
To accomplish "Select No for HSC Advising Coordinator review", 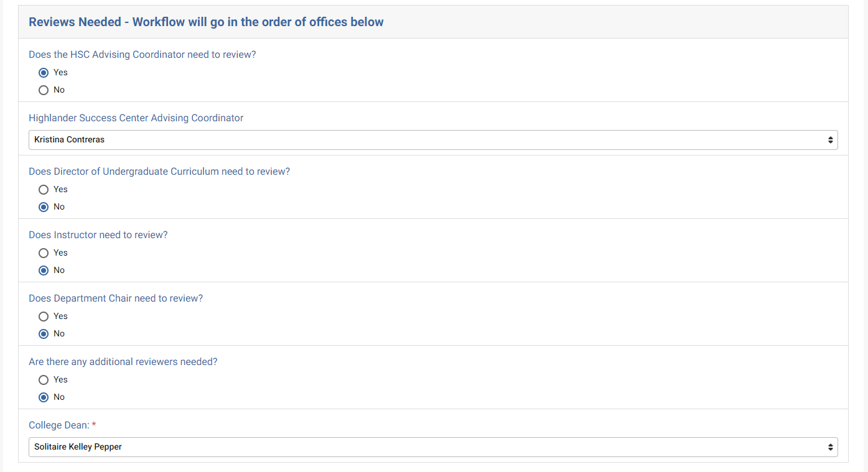I will 44,90.
